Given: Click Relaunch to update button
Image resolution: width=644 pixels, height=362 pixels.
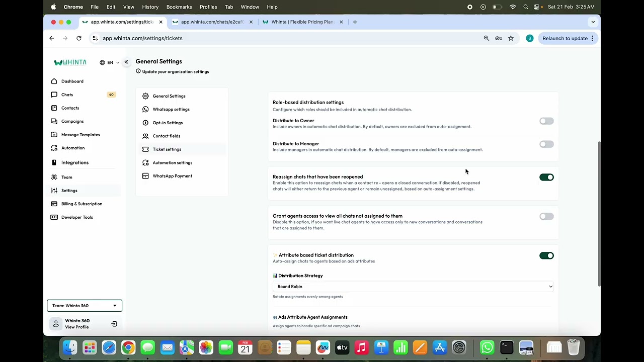Looking at the screenshot, I should [x=565, y=38].
